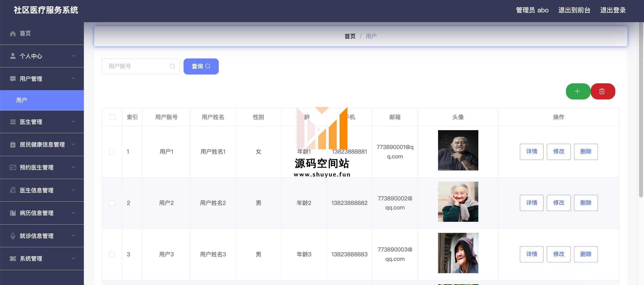Open the 医生管理 menu item
This screenshot has height=285, width=644.
(x=42, y=122)
